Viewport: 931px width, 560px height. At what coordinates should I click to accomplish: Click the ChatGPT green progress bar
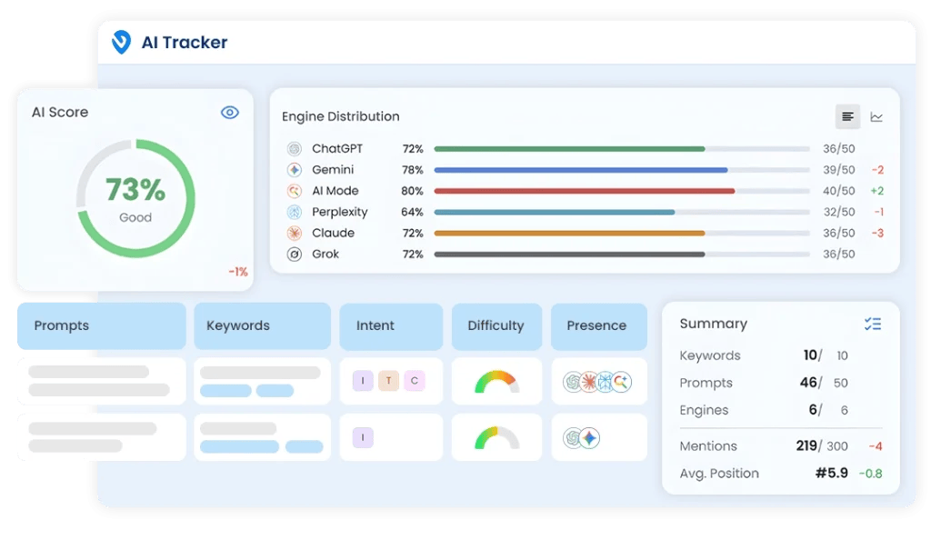tap(569, 149)
